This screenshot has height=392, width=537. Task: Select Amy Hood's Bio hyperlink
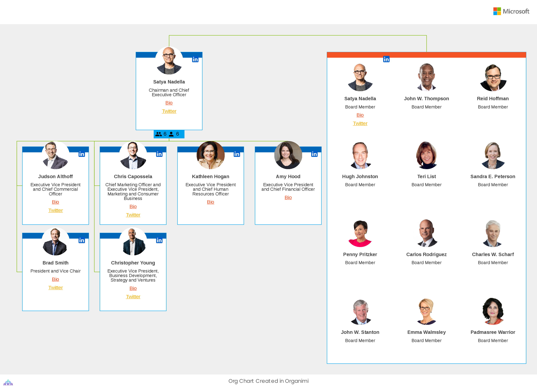click(x=288, y=197)
